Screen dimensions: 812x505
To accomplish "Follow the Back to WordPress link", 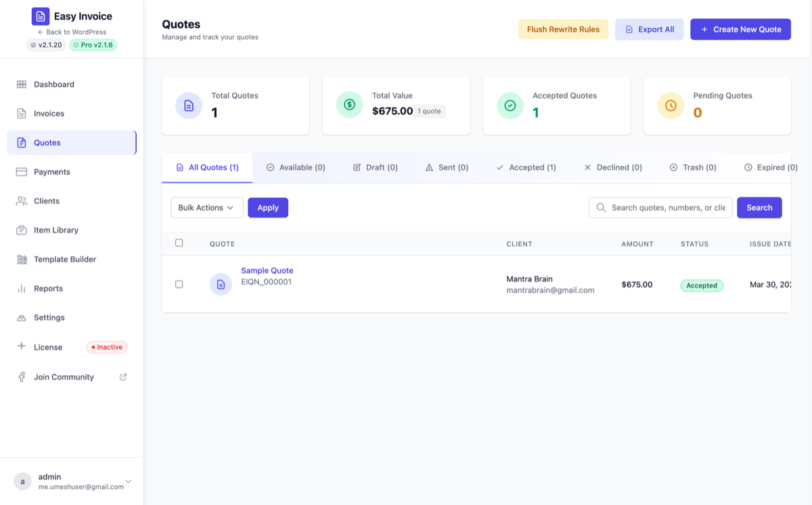I will pyautogui.click(x=72, y=32).
